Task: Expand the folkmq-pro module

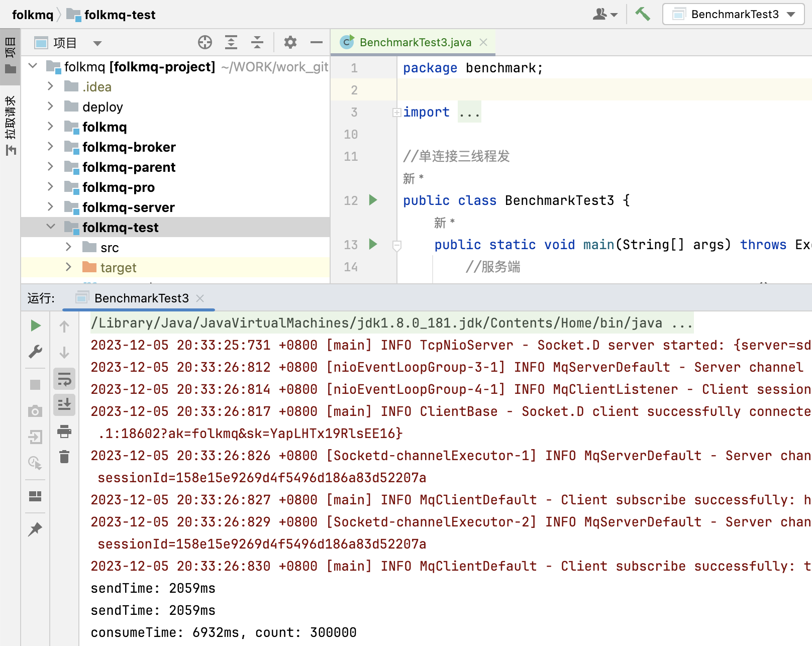Action: click(x=50, y=187)
